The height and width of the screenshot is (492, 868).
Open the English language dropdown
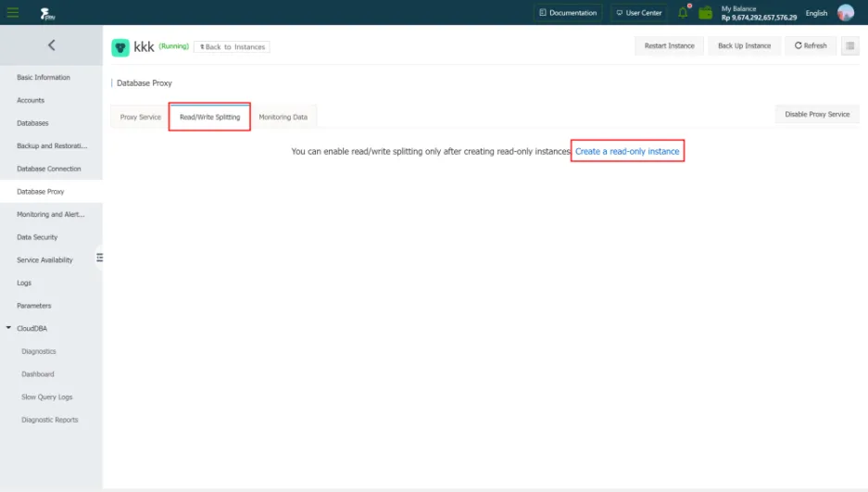(816, 13)
